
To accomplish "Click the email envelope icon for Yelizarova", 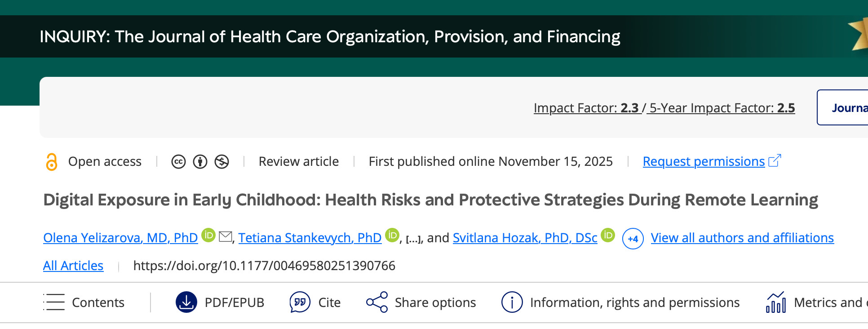I will click(225, 236).
